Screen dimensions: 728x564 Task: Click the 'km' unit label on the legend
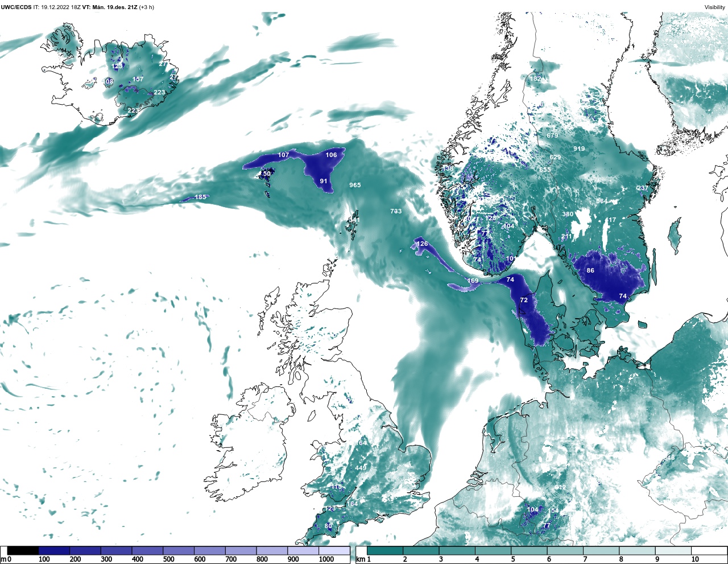360,559
